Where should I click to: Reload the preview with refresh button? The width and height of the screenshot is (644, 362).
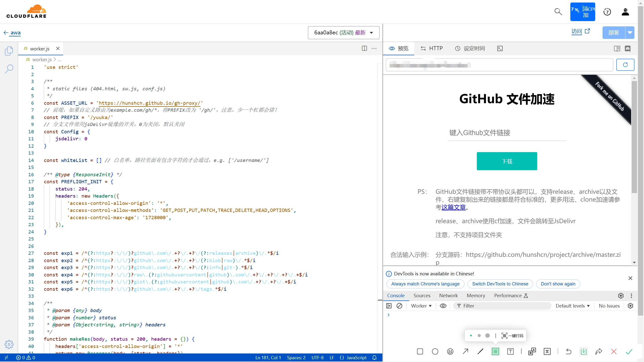pos(625,65)
